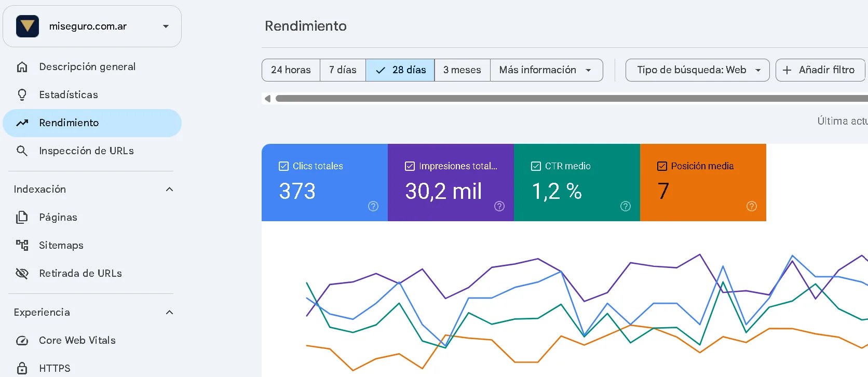The width and height of the screenshot is (868, 377).
Task: Click the Rendimiento page heading
Action: 306,26
